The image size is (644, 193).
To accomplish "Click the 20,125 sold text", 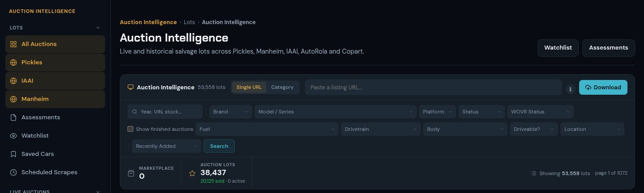I will [213, 181].
